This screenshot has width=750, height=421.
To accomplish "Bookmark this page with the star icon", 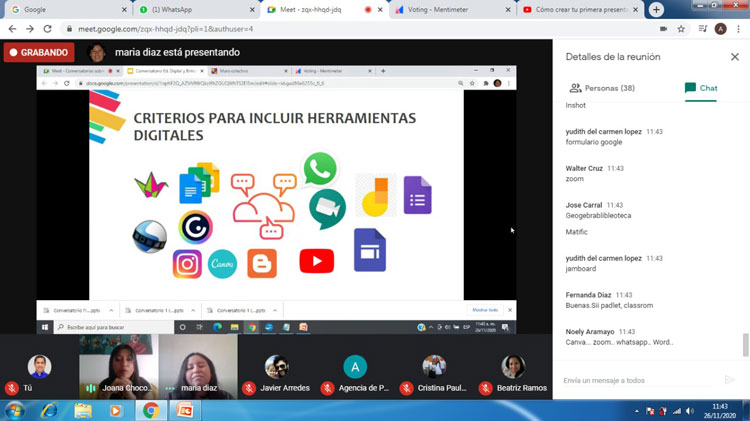I will coord(681,29).
